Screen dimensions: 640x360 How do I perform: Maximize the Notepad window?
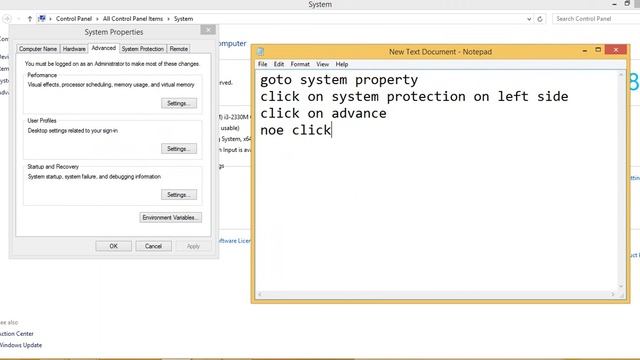(598, 50)
